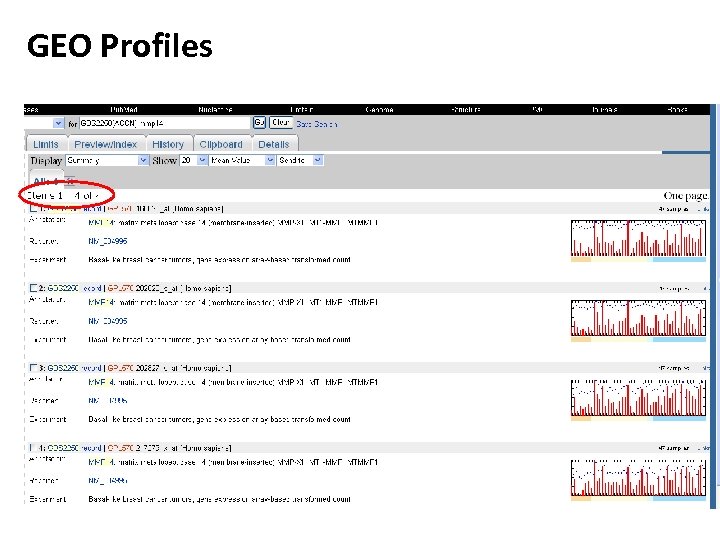Switch to the Limits tab
This screenshot has height=540, width=720.
[x=46, y=144]
